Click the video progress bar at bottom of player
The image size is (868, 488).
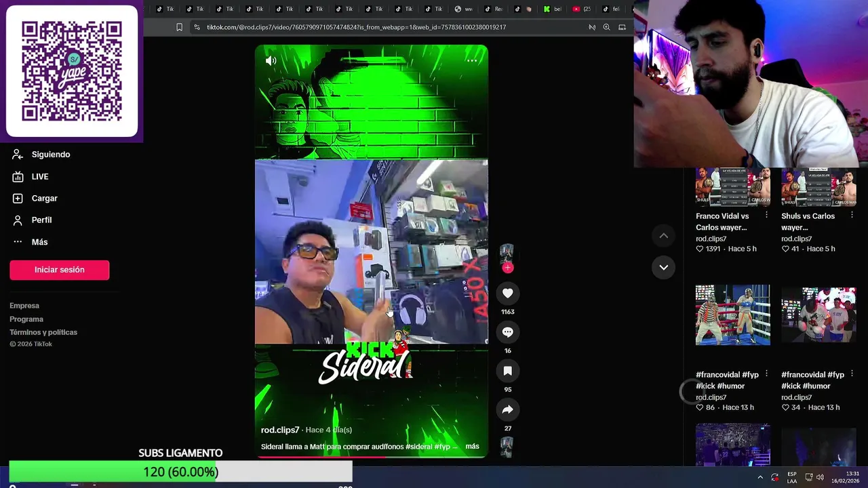tap(371, 457)
